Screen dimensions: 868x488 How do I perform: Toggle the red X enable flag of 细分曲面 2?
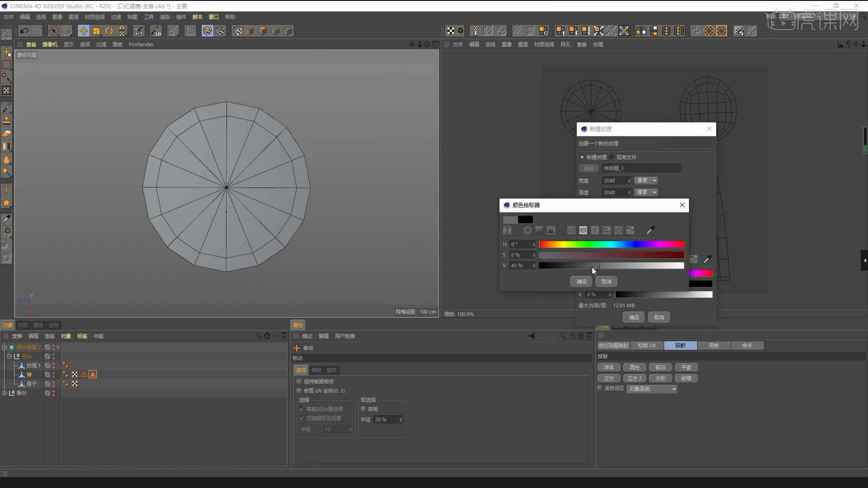click(x=58, y=347)
